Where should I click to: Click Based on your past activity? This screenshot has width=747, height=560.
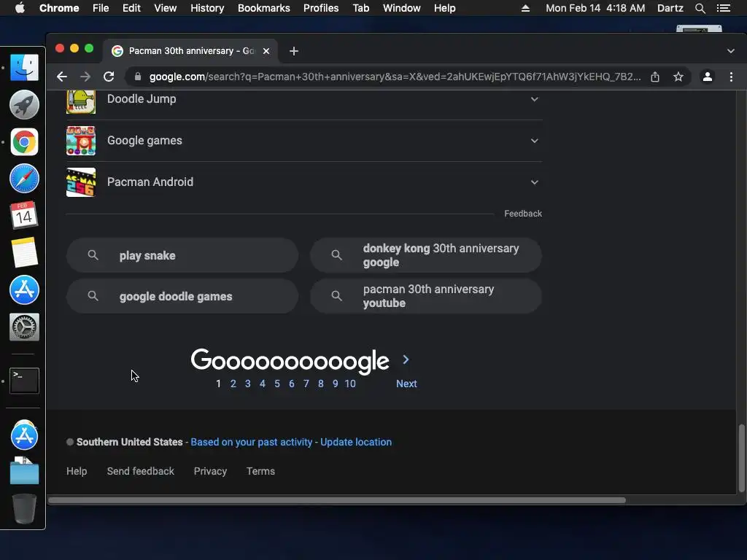pyautogui.click(x=252, y=442)
